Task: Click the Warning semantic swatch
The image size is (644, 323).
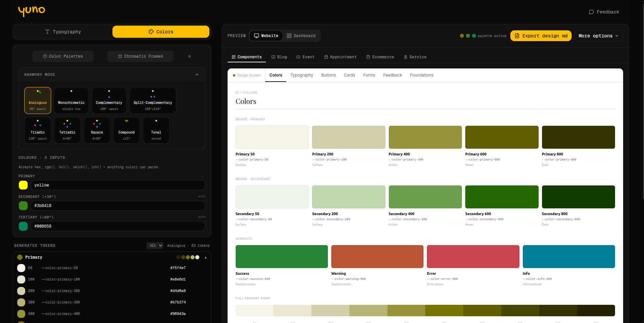Action: 377,257
